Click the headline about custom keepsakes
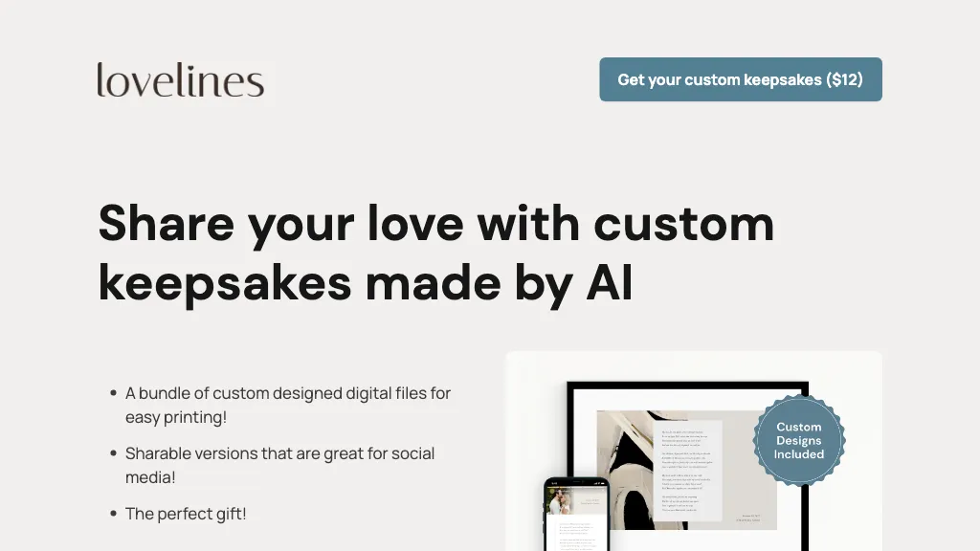Screen dimensions: 980x551 435,253
